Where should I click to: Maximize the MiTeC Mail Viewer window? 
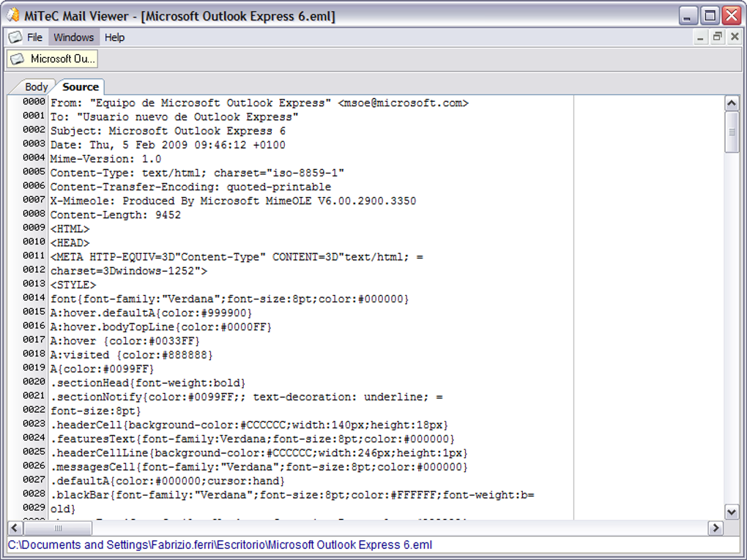click(710, 16)
